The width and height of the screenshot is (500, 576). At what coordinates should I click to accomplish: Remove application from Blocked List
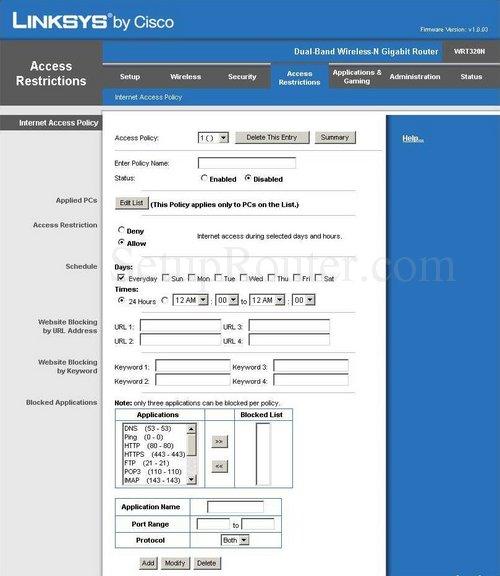click(x=219, y=466)
